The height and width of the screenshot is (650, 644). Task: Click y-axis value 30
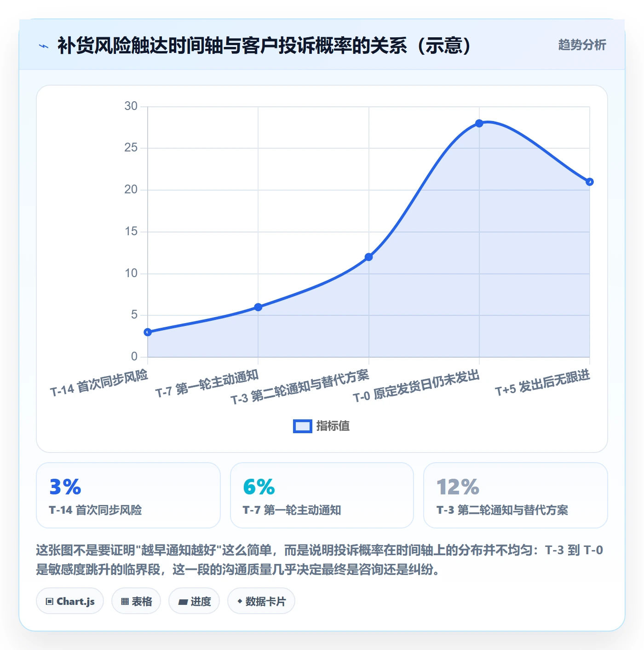tap(131, 106)
